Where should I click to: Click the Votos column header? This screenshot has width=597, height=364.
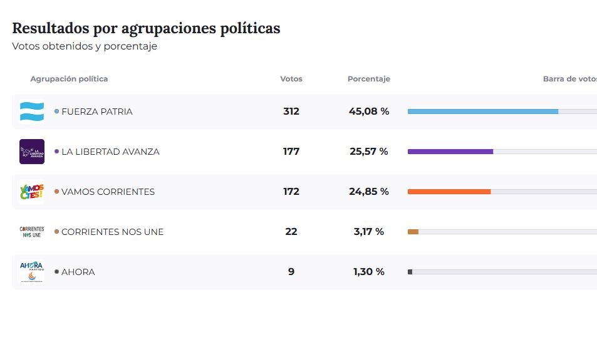(291, 79)
